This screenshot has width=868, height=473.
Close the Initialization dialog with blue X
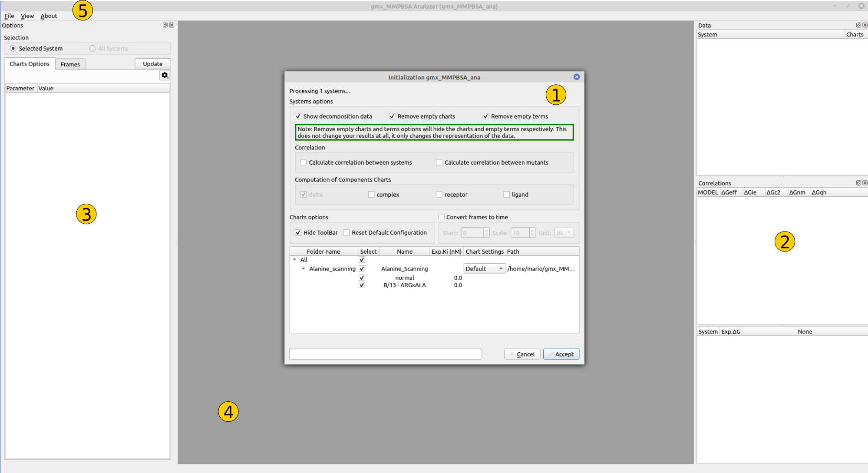(576, 77)
